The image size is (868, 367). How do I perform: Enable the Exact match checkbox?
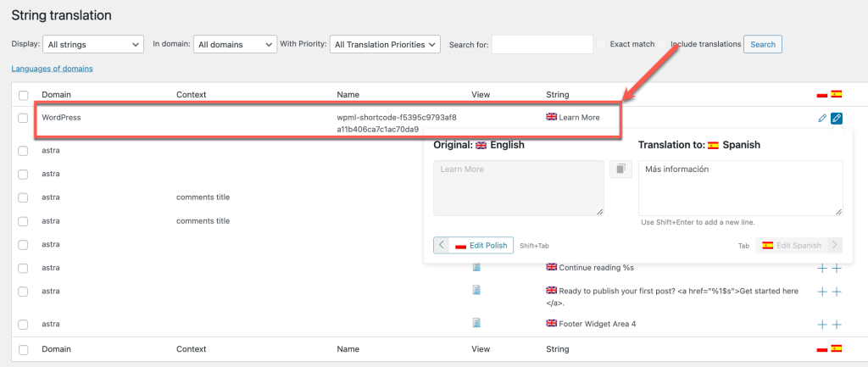pos(601,44)
